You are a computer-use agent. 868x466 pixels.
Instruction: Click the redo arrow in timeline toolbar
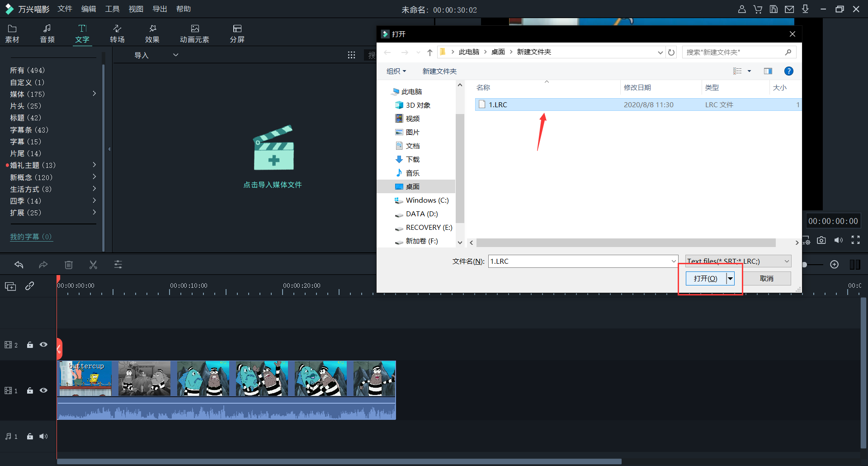43,265
